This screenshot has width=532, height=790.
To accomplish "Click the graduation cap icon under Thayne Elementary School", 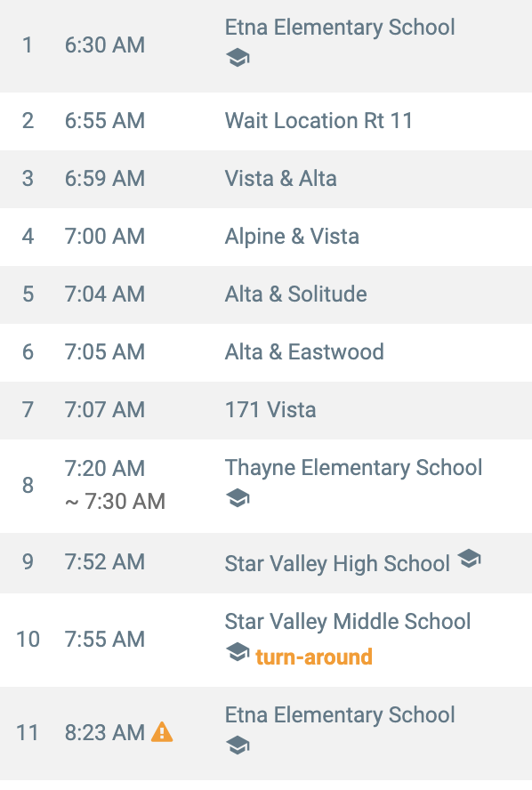I will pyautogui.click(x=238, y=498).
